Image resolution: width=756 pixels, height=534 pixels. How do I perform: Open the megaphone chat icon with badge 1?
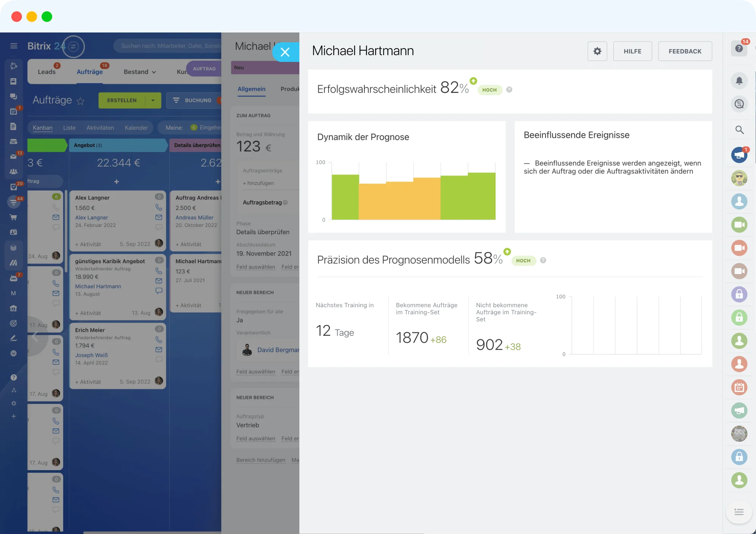click(x=739, y=155)
